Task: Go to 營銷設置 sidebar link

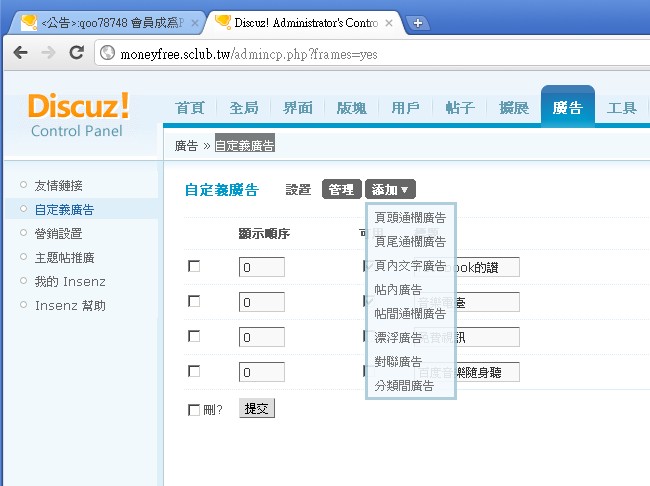Action: click(58, 233)
